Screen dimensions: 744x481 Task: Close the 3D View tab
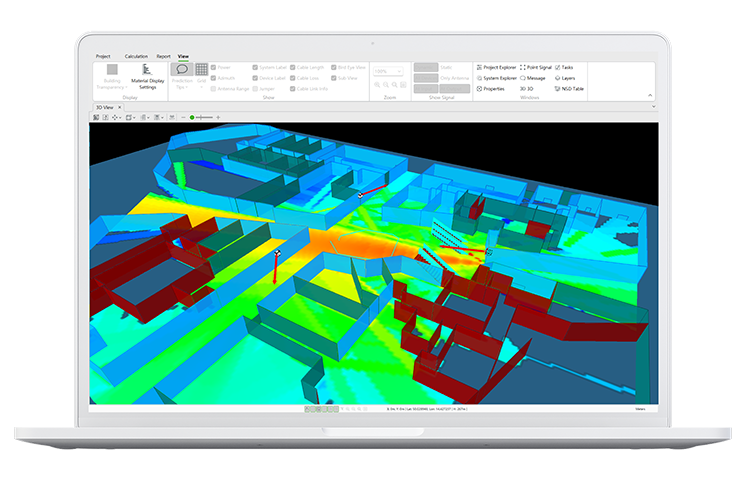coord(120,107)
